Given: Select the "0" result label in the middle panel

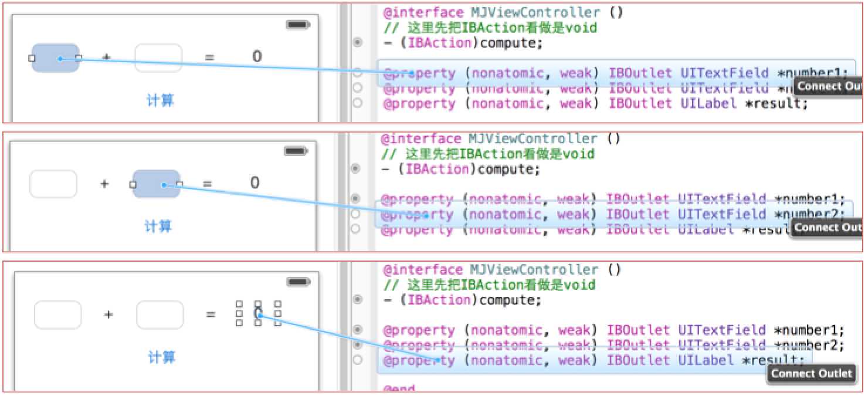Looking at the screenshot, I should pos(255,183).
